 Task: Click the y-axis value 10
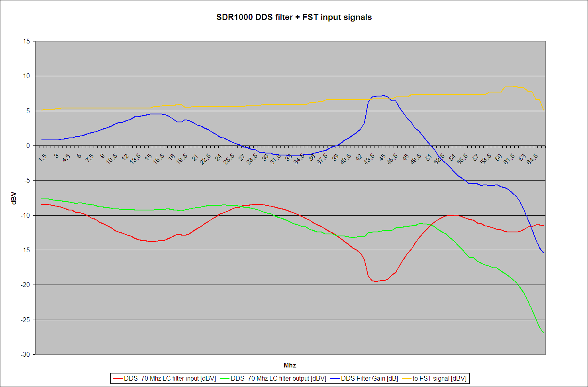click(x=26, y=76)
